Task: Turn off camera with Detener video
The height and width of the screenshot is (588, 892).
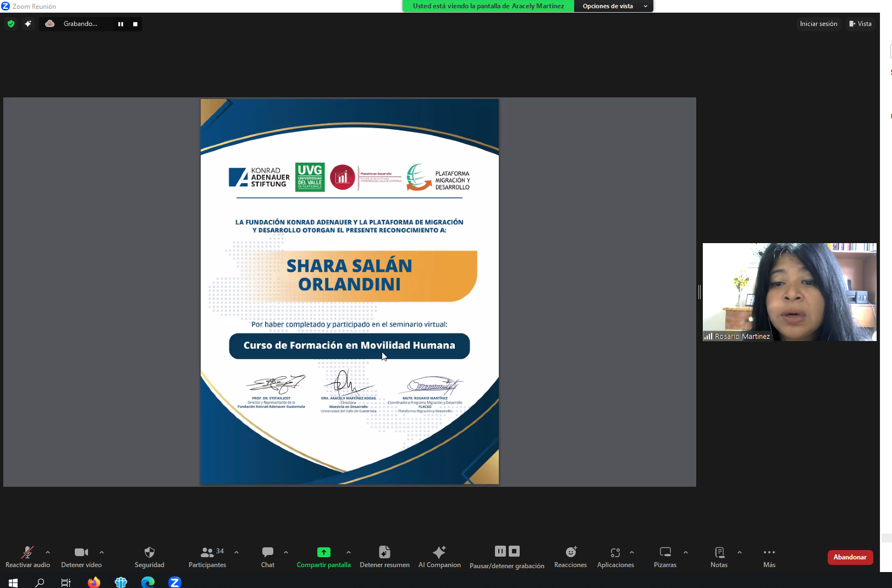Action: tap(81, 556)
